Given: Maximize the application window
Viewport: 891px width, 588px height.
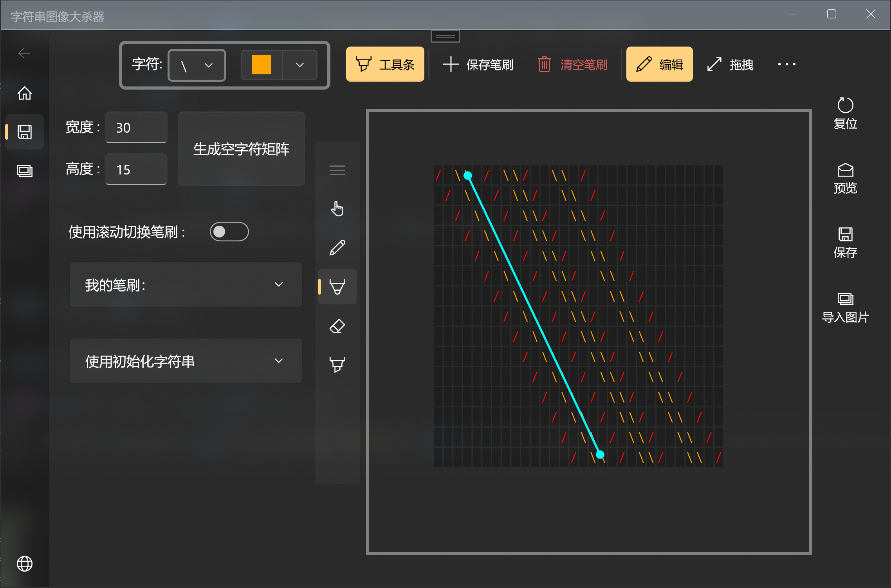Looking at the screenshot, I should coord(831,14).
